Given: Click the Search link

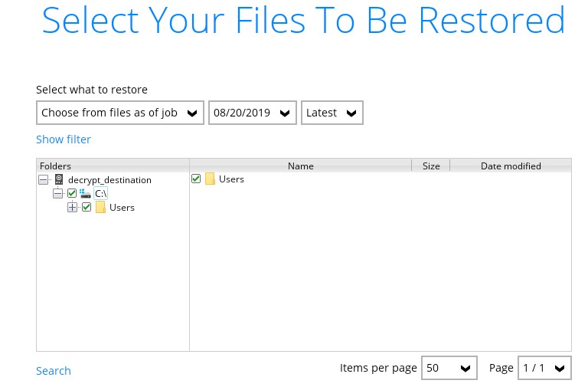Looking at the screenshot, I should 54,371.
